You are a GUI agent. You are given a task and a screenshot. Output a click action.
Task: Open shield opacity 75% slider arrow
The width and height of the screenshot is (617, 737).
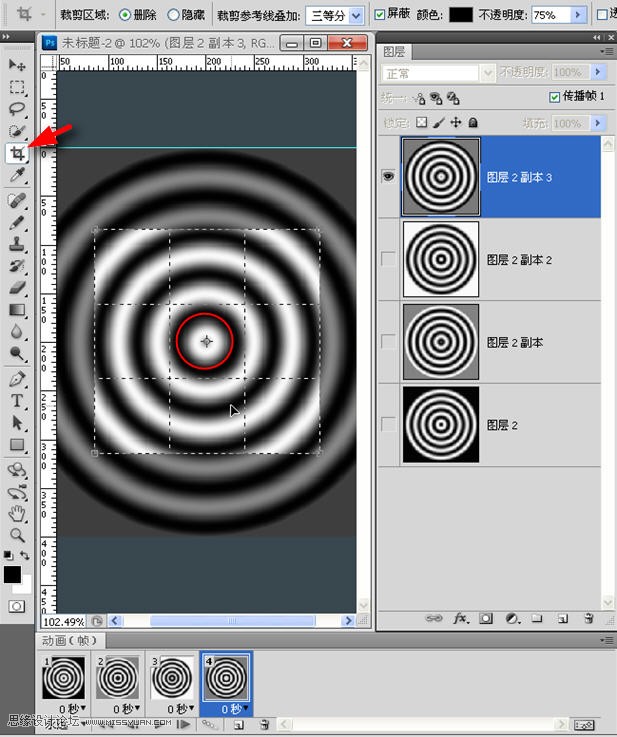pos(578,15)
